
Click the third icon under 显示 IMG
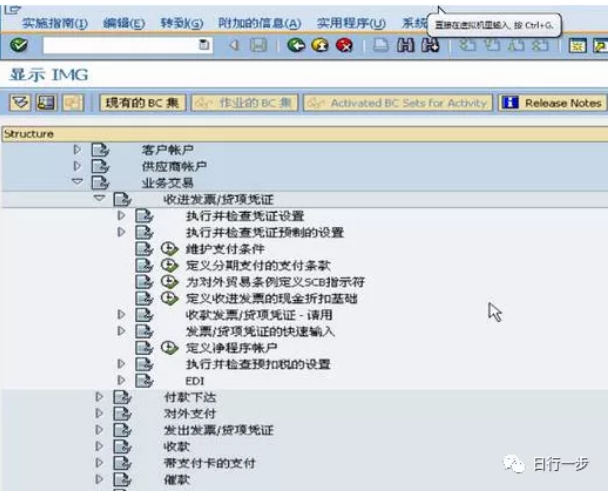tap(72, 103)
